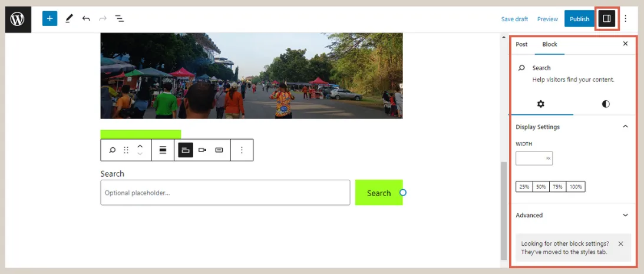This screenshot has width=644, height=274.
Task: Expand the Advanced section
Action: (x=625, y=215)
